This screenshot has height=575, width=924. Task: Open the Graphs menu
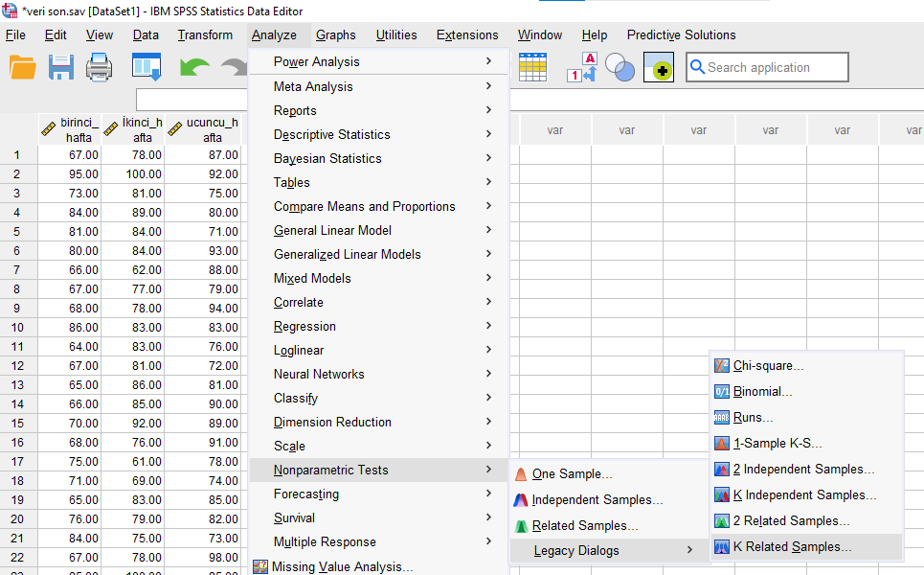click(335, 34)
